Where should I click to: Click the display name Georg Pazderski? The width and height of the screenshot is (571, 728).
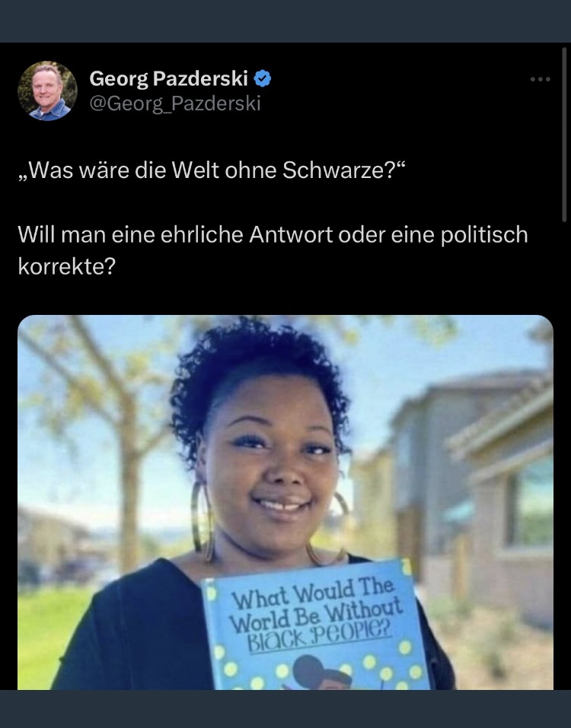pos(168,78)
